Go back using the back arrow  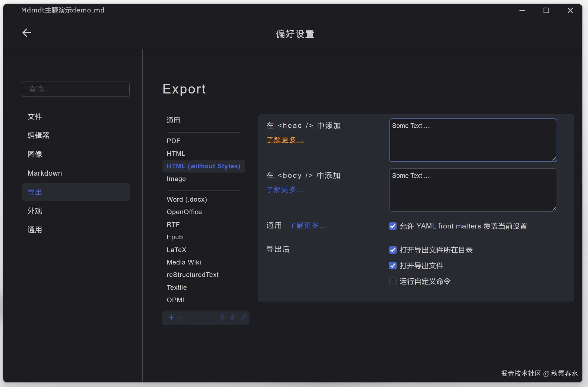(x=26, y=33)
